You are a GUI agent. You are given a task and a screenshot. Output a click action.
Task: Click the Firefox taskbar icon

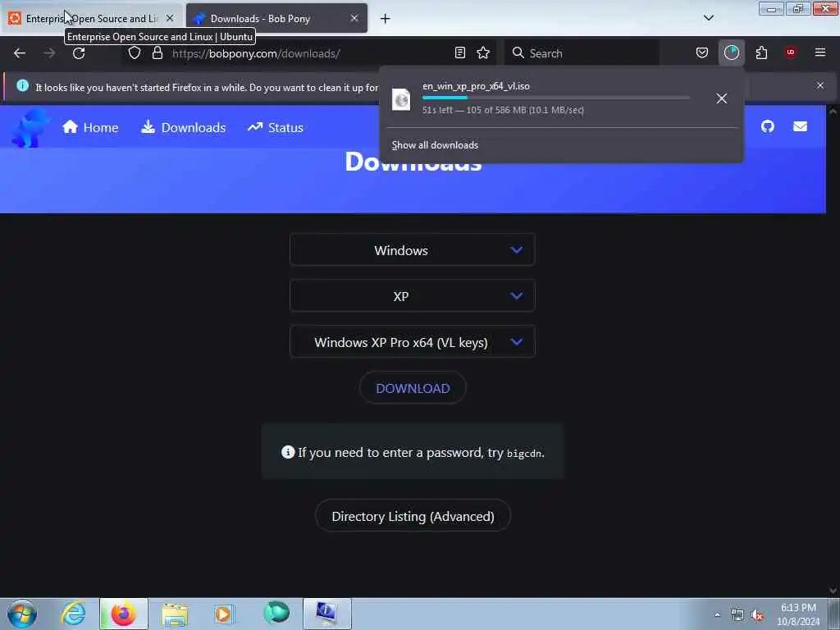coord(123,614)
